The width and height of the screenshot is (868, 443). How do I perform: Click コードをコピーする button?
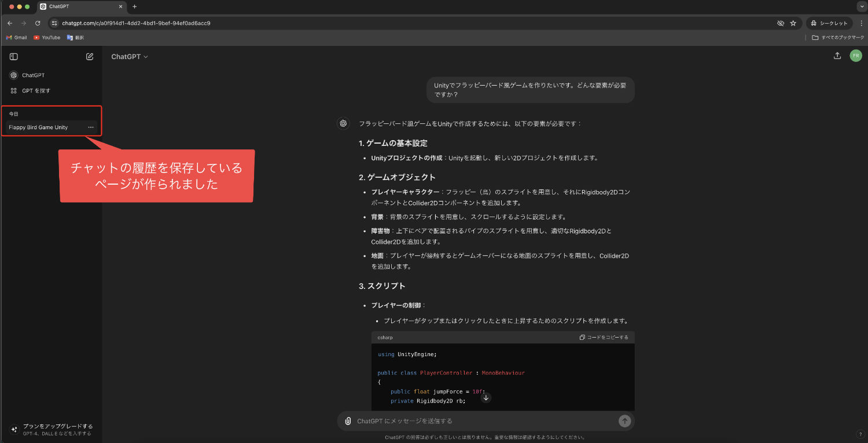(x=604, y=337)
